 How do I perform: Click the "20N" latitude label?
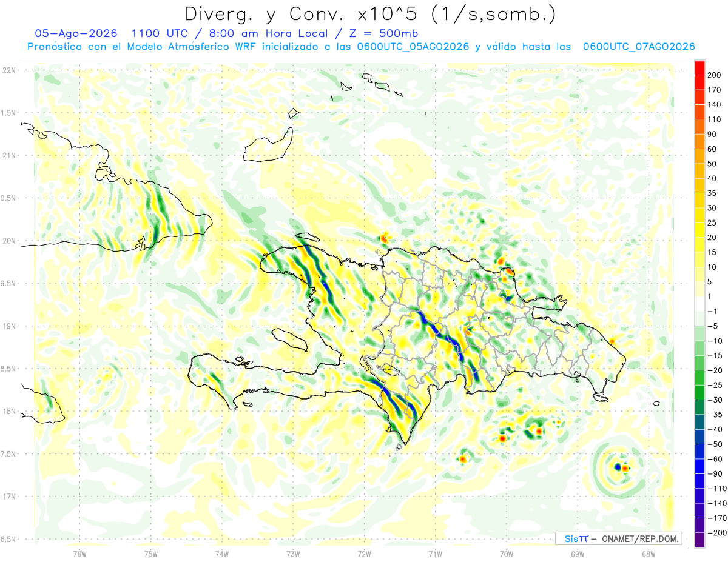pyautogui.click(x=8, y=241)
